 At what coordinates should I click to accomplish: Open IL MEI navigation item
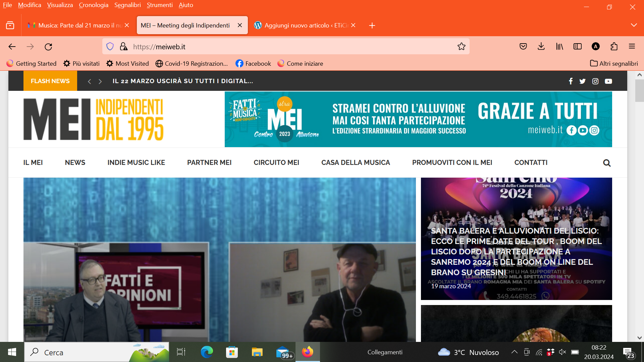pos(33,163)
